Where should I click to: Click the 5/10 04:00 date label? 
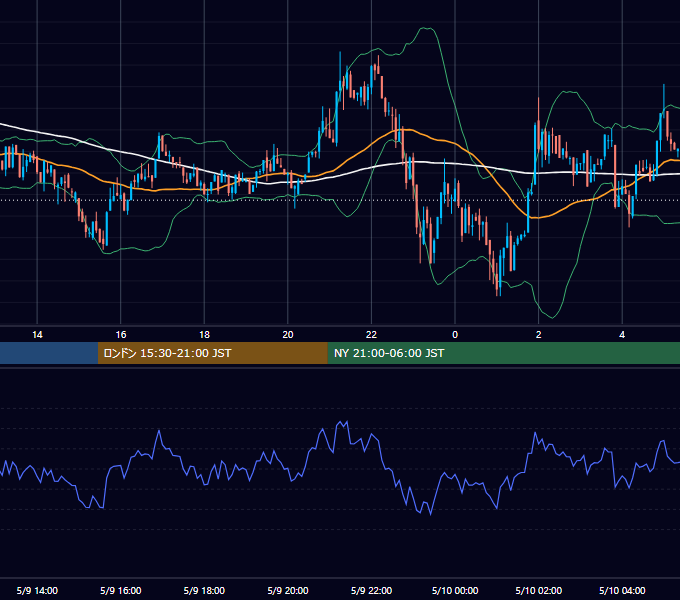point(622,590)
